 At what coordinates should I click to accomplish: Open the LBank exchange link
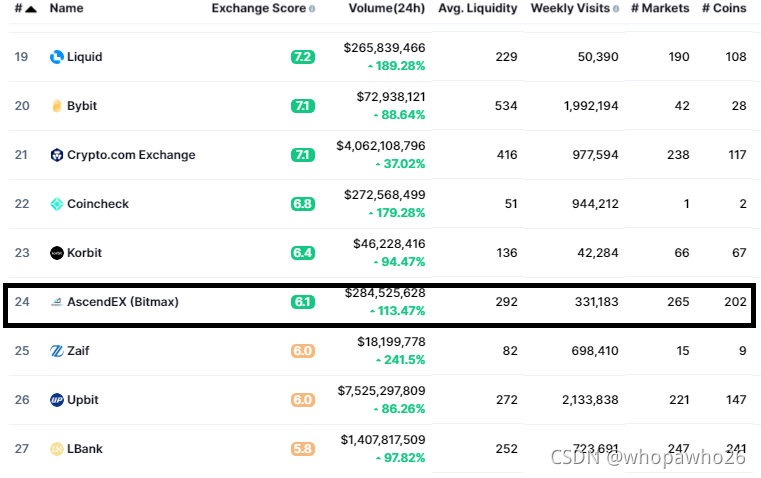85,449
